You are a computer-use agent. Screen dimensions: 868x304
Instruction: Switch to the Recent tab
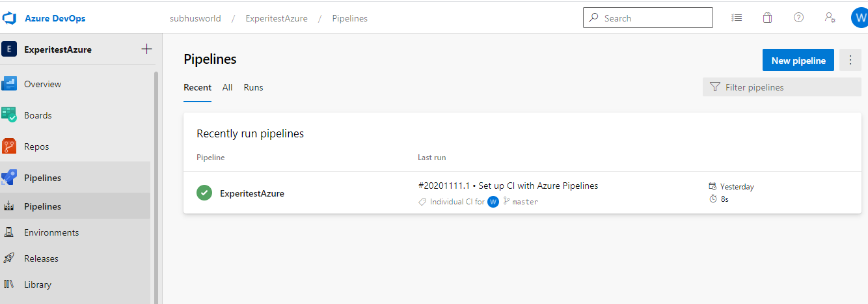click(197, 87)
